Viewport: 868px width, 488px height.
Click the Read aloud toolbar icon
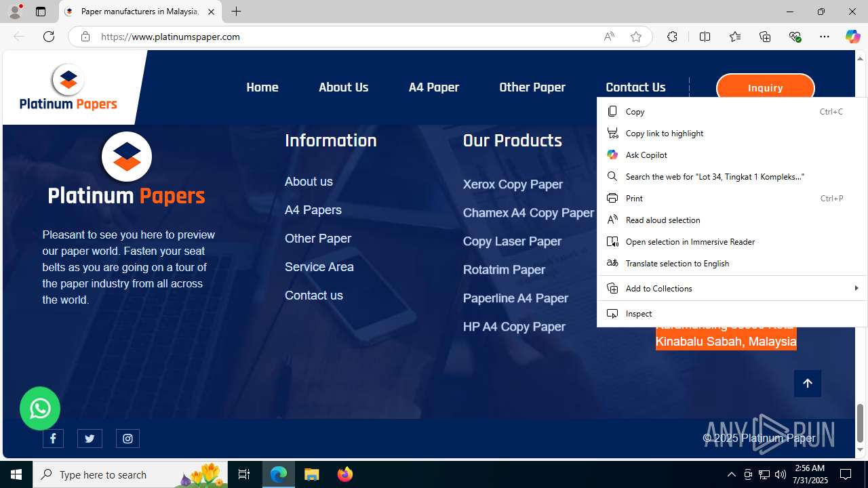click(609, 37)
